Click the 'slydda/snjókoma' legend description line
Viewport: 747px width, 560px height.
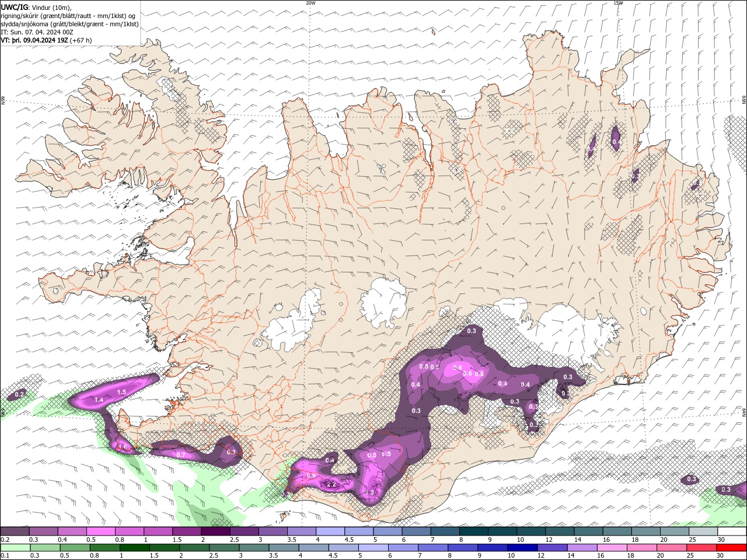(x=69, y=24)
